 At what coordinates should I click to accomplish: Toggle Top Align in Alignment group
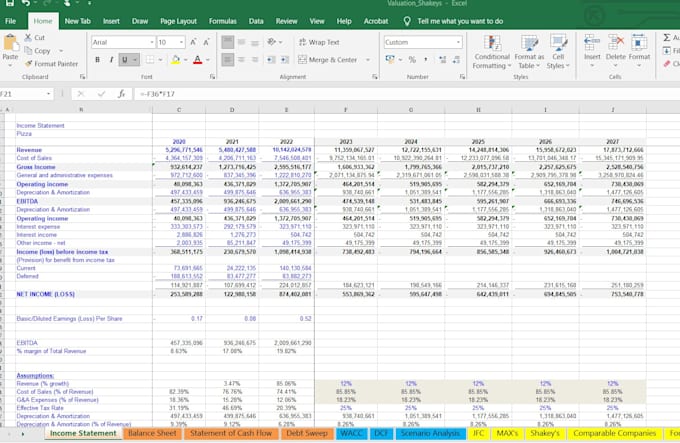(228, 42)
